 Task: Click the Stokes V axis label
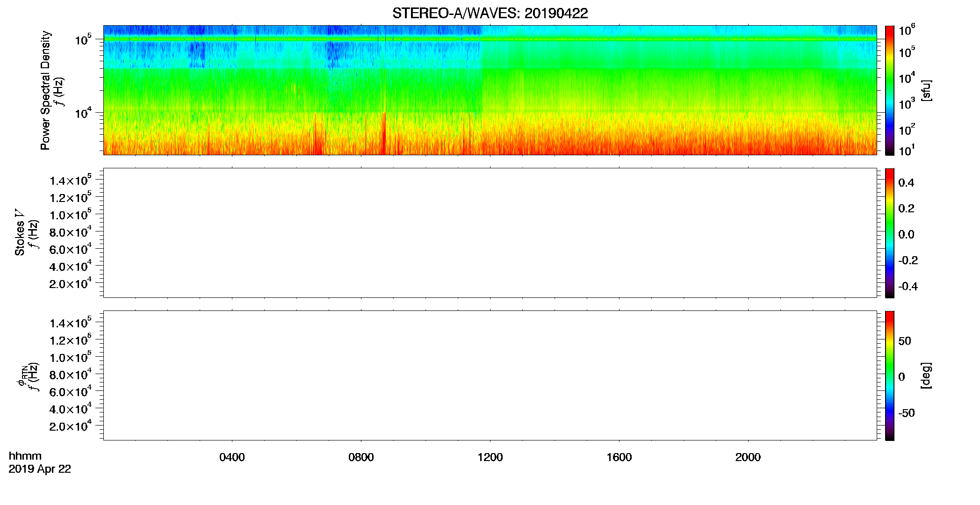coord(20,232)
